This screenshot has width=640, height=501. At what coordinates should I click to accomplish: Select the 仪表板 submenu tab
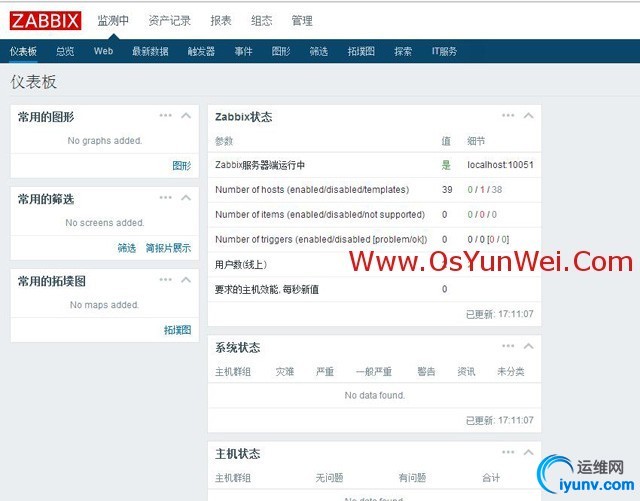point(23,51)
